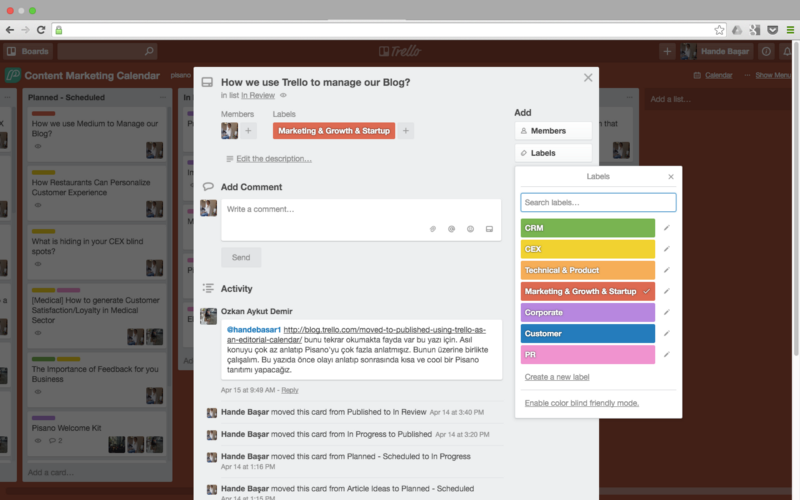
Task: Click the Send comment button
Action: tap(241, 257)
